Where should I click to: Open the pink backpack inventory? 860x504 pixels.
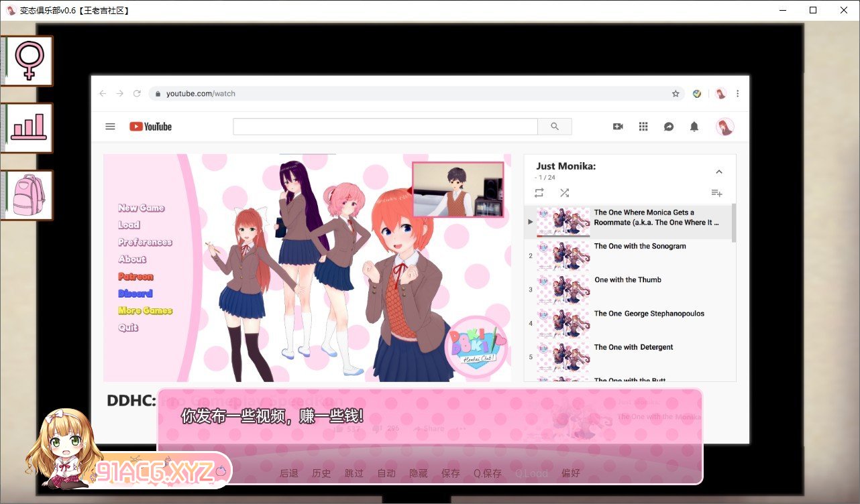point(28,194)
